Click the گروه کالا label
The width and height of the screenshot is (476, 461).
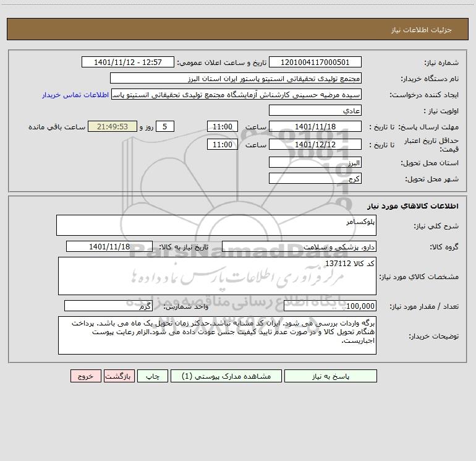pyautogui.click(x=444, y=247)
